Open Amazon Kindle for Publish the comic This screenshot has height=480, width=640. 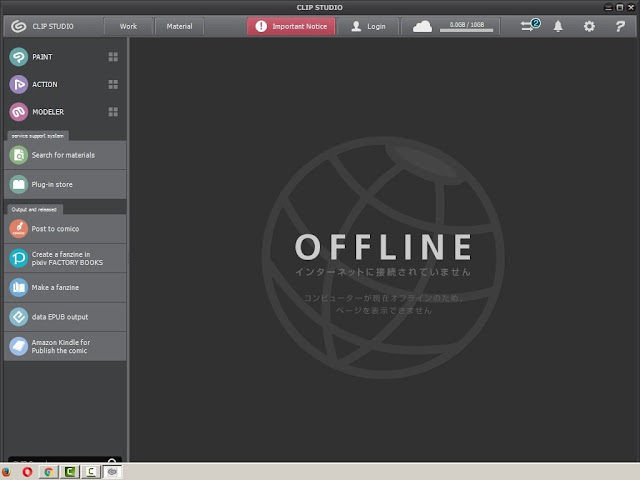click(x=65, y=347)
